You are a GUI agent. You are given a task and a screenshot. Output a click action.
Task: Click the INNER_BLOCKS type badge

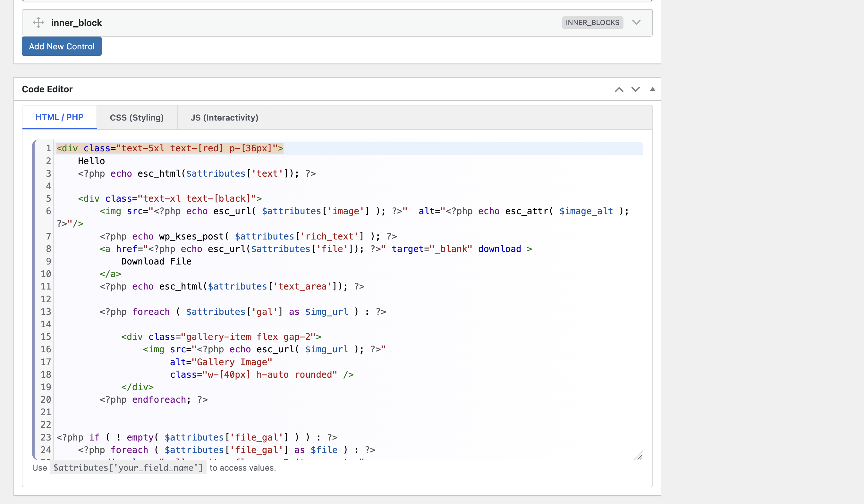click(592, 23)
